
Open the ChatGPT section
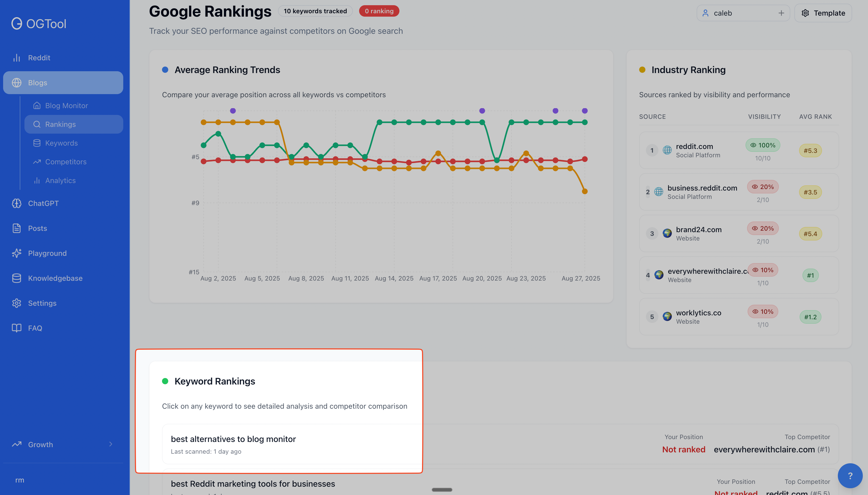(63, 203)
